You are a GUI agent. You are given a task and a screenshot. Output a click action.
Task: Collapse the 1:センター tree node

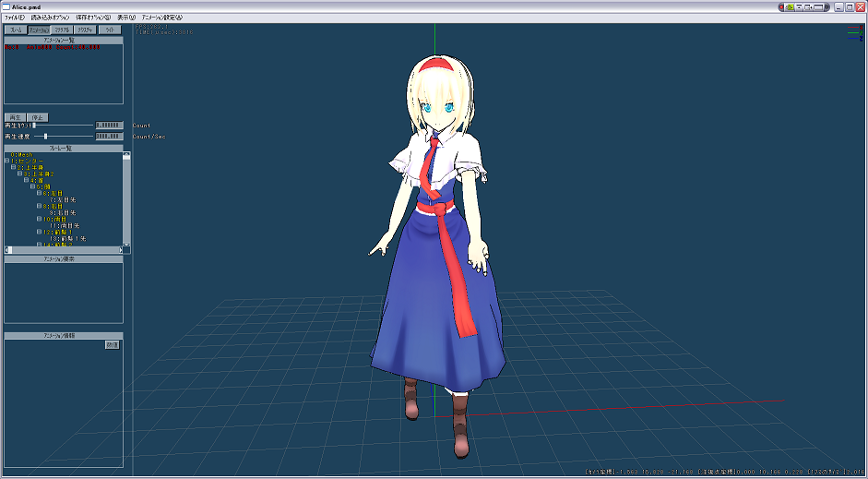[7, 161]
